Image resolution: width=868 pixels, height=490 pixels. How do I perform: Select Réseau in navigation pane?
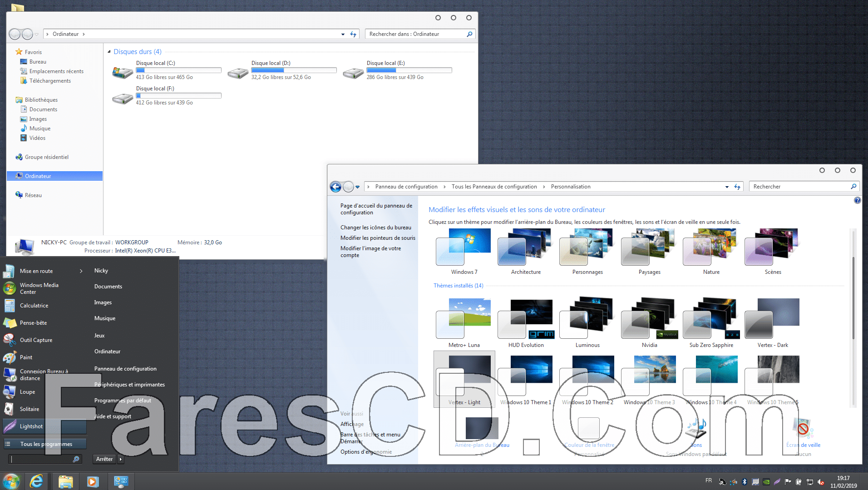33,195
